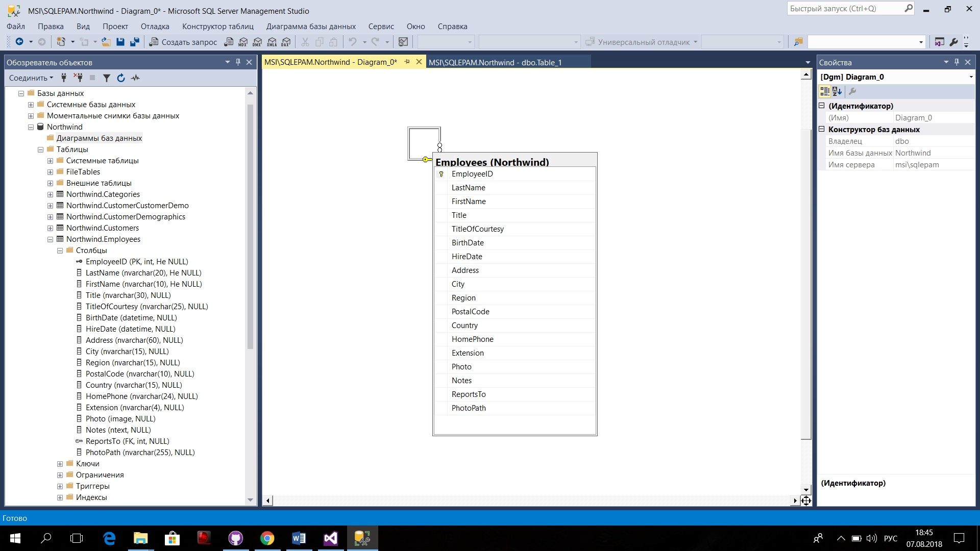Switch to the dbo.Table_1 tab

tap(495, 62)
